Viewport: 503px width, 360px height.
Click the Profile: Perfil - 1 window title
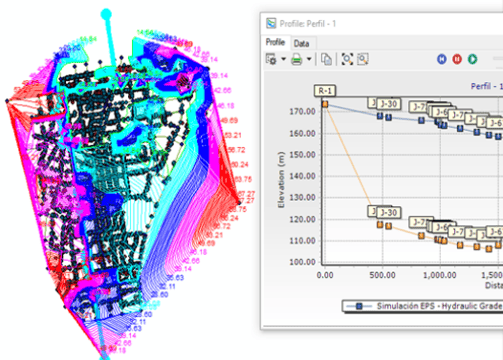pos(308,24)
